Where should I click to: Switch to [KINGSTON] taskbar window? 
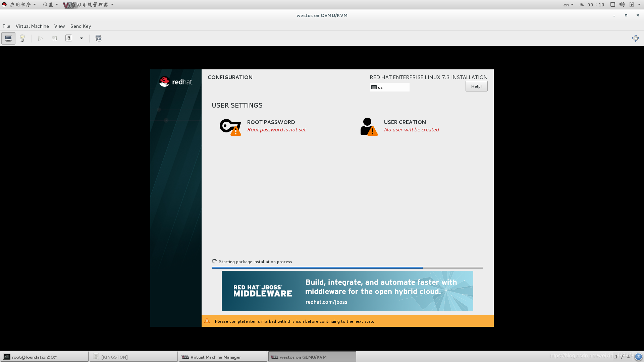pos(133,357)
